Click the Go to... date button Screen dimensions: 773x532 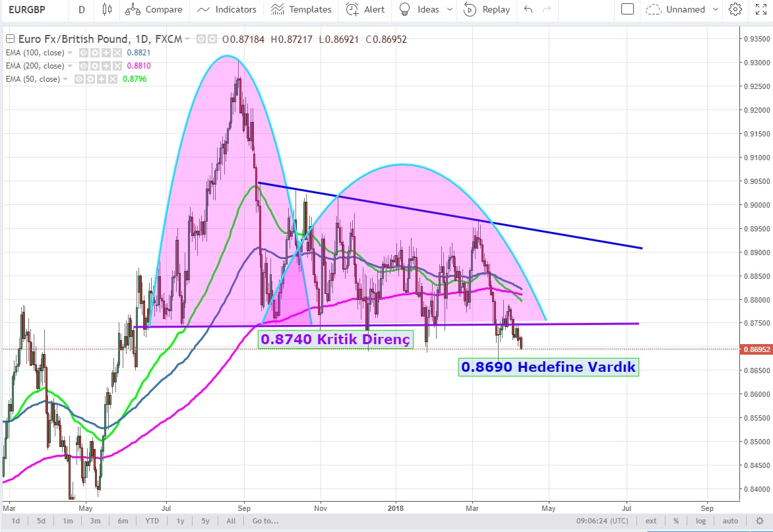[265, 521]
